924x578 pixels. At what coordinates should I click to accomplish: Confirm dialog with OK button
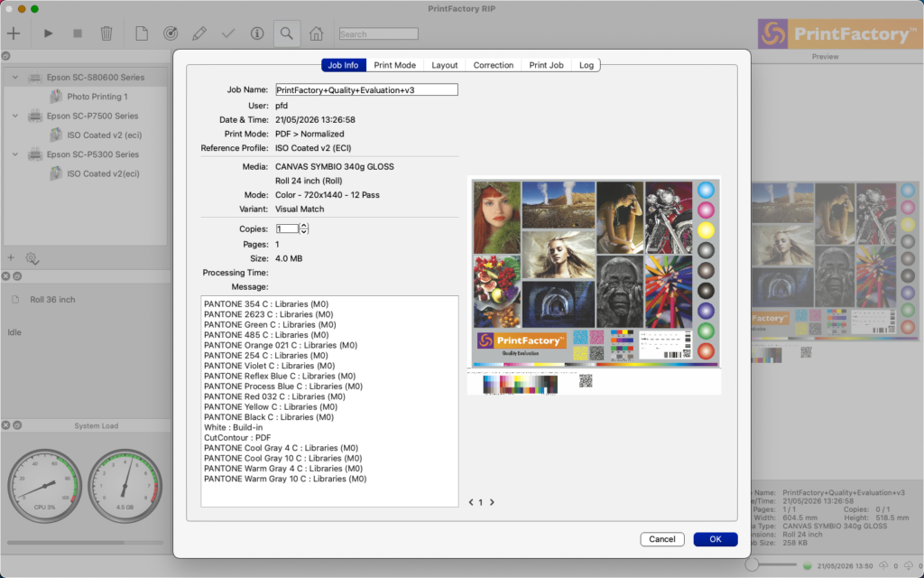click(x=716, y=539)
